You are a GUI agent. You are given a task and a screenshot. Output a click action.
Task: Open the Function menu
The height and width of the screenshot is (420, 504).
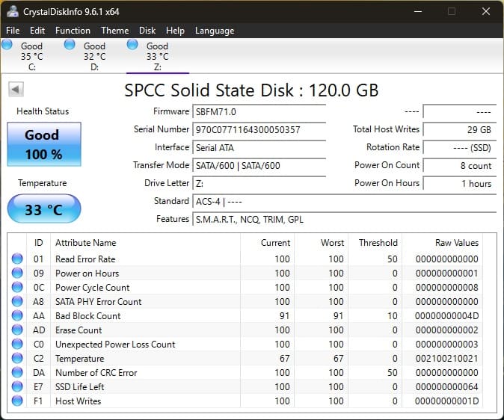pyautogui.click(x=73, y=31)
